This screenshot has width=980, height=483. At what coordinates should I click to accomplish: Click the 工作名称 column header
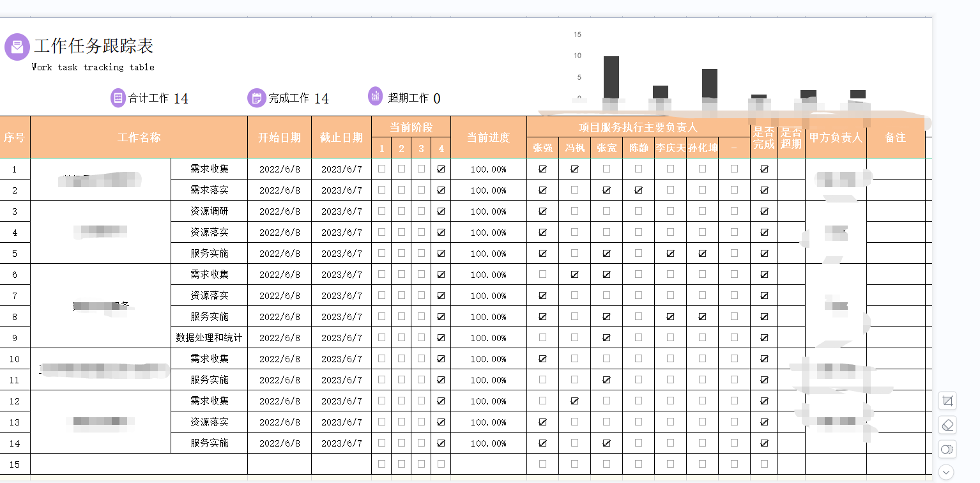(139, 137)
